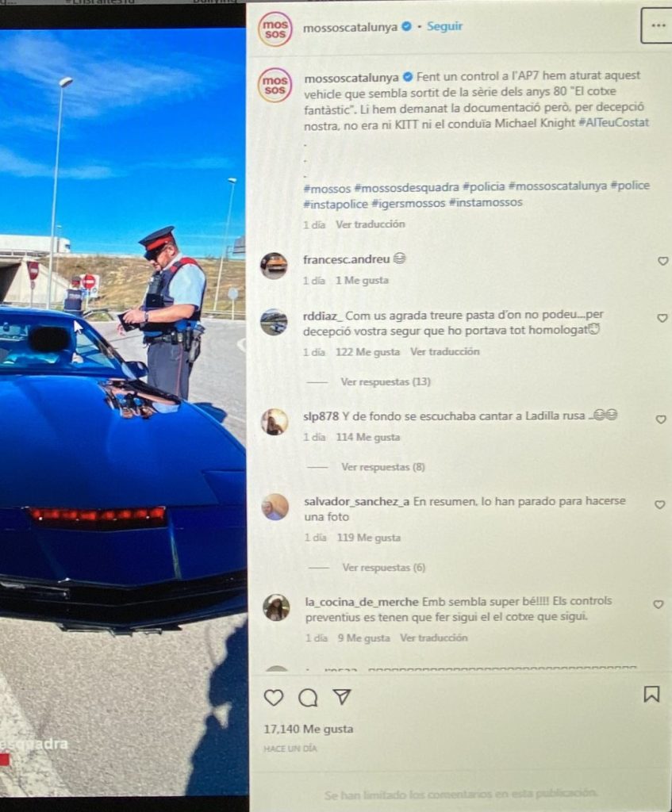Image resolution: width=672 pixels, height=812 pixels.
Task: Open francesc.andreu's profile avatar
Action: [274, 266]
